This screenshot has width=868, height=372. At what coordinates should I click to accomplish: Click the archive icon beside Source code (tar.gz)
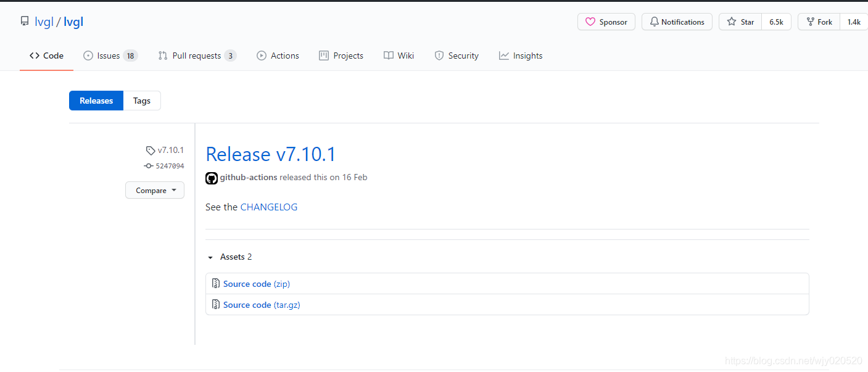pos(216,305)
